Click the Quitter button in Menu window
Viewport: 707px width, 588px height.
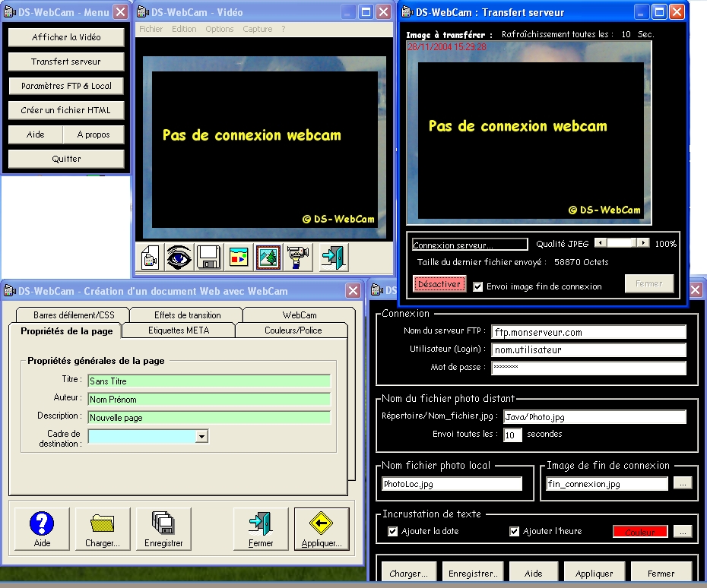coord(66,159)
